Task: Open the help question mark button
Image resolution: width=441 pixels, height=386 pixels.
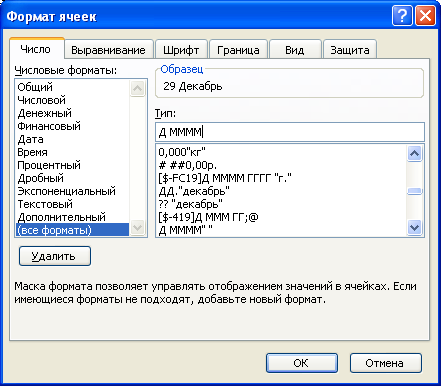Action: pos(402,15)
